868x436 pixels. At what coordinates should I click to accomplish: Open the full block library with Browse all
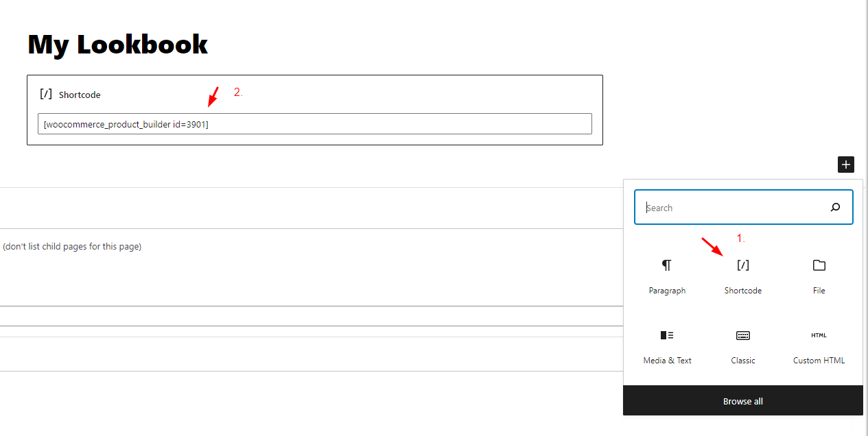[x=743, y=401]
